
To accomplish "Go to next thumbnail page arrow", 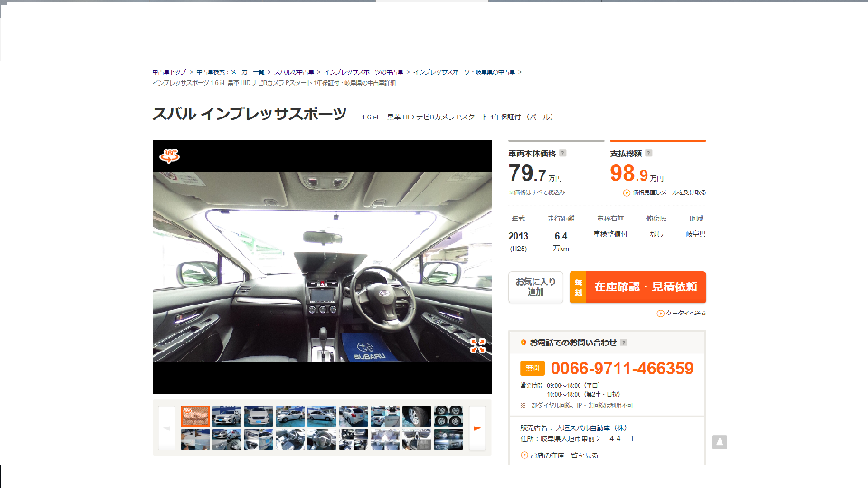I will [x=477, y=428].
